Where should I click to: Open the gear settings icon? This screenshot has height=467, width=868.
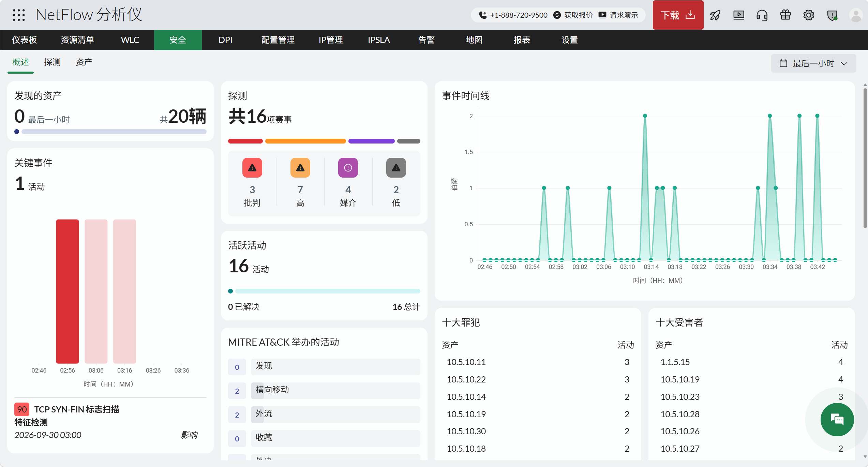click(808, 15)
